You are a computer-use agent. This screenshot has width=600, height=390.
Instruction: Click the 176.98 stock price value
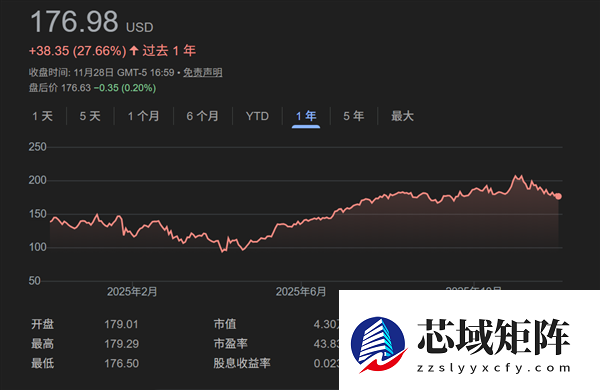tap(74, 21)
